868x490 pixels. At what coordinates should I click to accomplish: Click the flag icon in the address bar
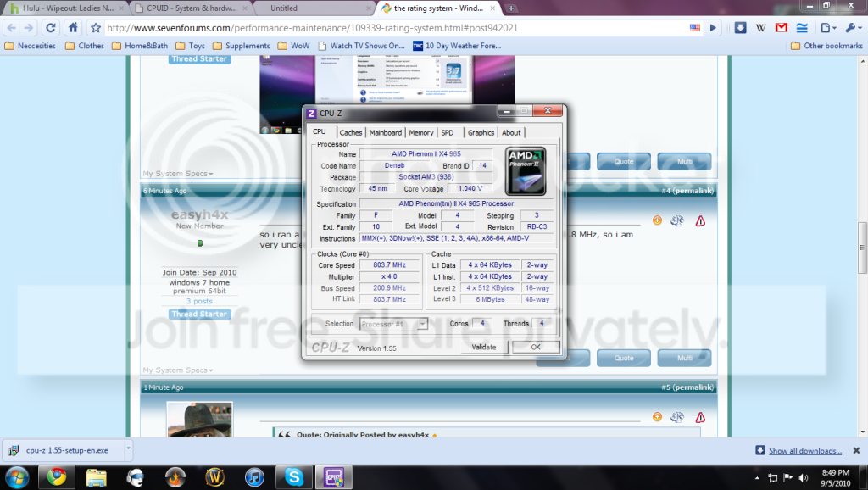pyautogui.click(x=695, y=28)
